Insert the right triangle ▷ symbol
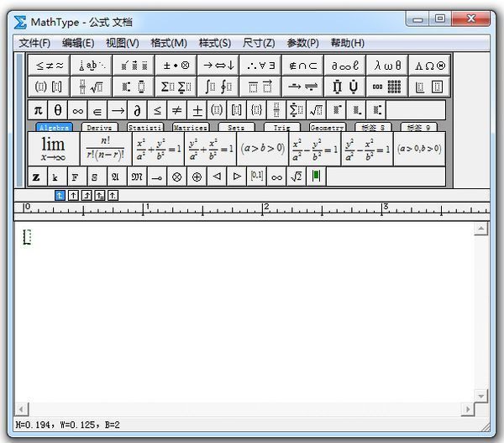Screen dimensions: 504x443 237,177
